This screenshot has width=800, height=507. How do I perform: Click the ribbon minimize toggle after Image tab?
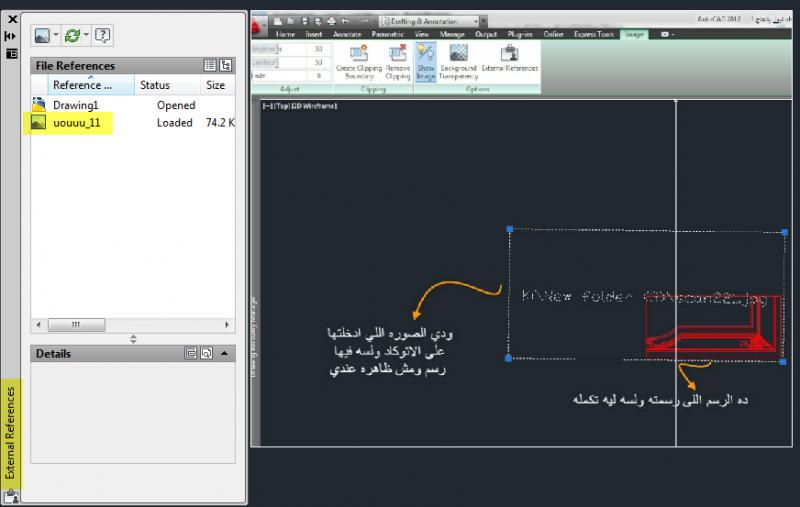667,34
